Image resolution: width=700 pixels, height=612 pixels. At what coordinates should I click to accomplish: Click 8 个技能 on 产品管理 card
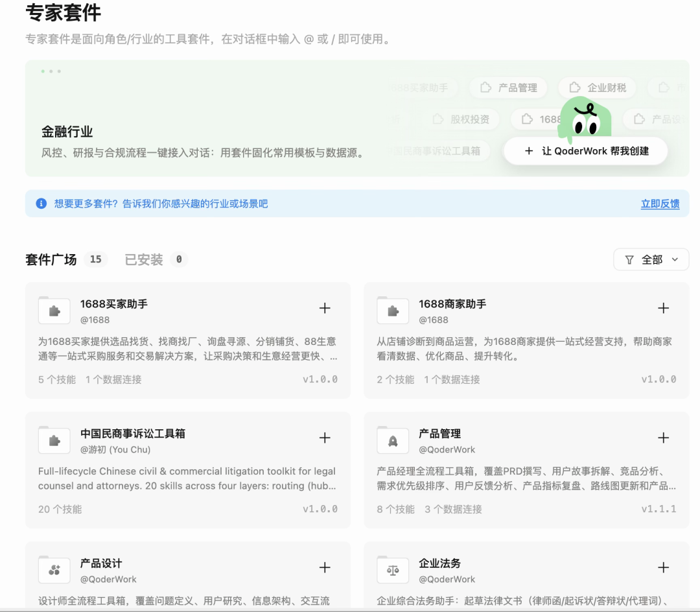pyautogui.click(x=395, y=510)
